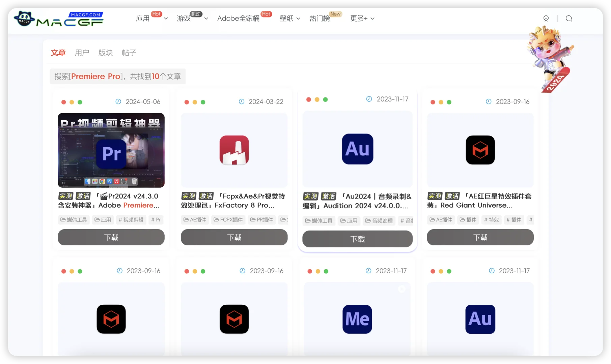Switch to the 帖子 tab
Screen dimensions: 611x364
coord(129,53)
